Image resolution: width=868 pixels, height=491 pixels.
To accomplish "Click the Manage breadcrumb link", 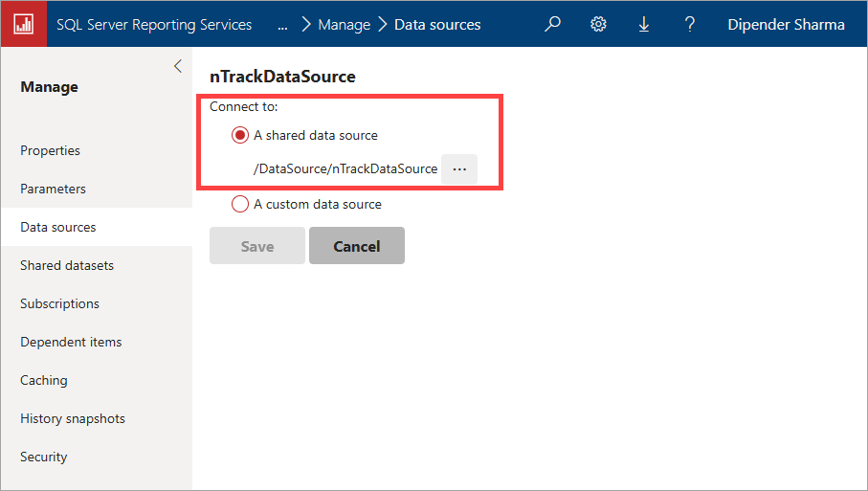I will (x=344, y=25).
